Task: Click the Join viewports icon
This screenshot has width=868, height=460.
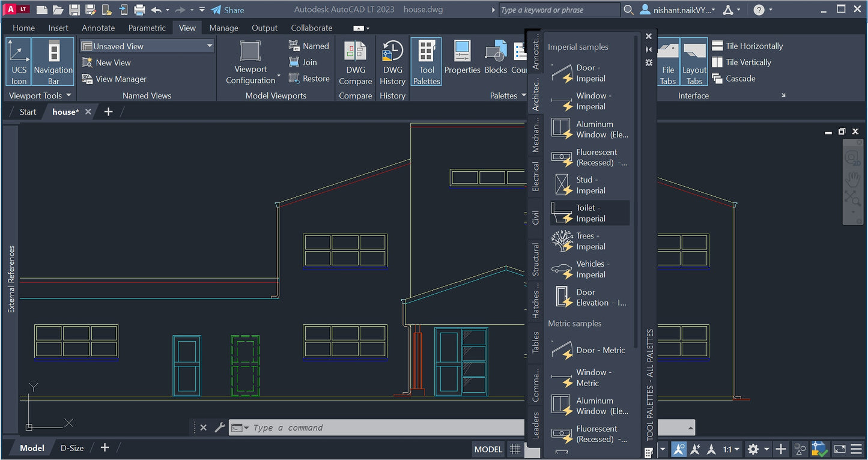Action: [302, 62]
